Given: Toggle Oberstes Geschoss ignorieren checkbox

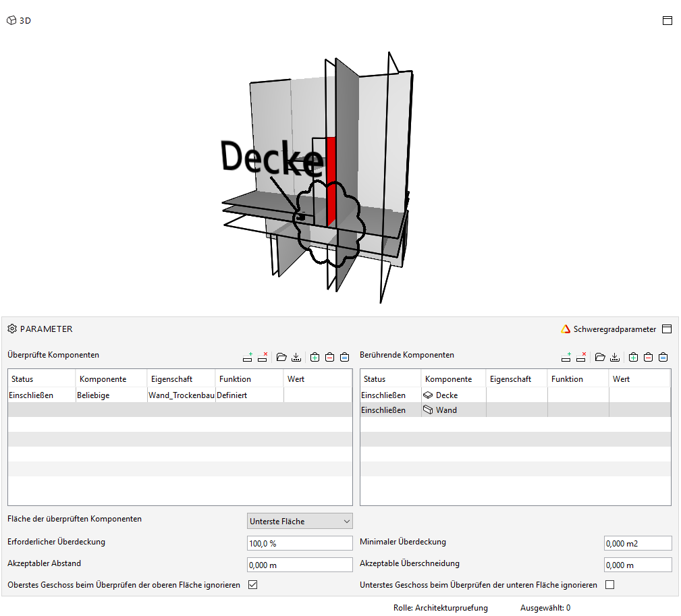Looking at the screenshot, I should tap(253, 585).
